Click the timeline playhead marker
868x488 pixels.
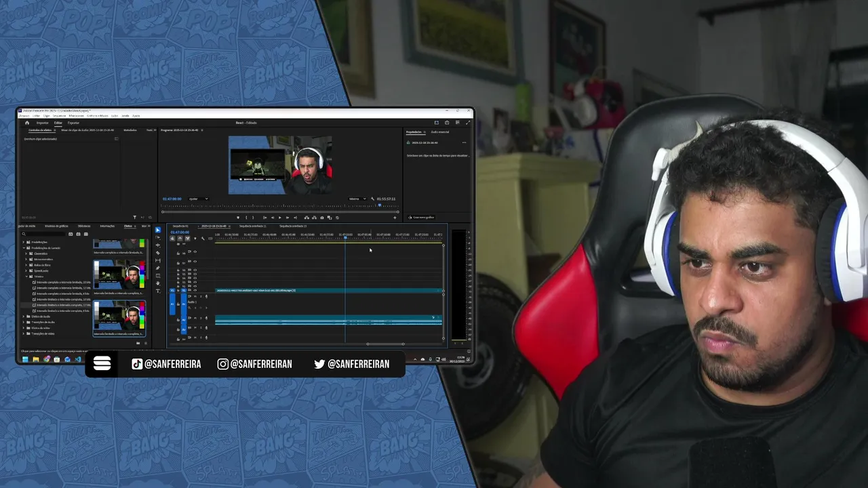point(345,237)
